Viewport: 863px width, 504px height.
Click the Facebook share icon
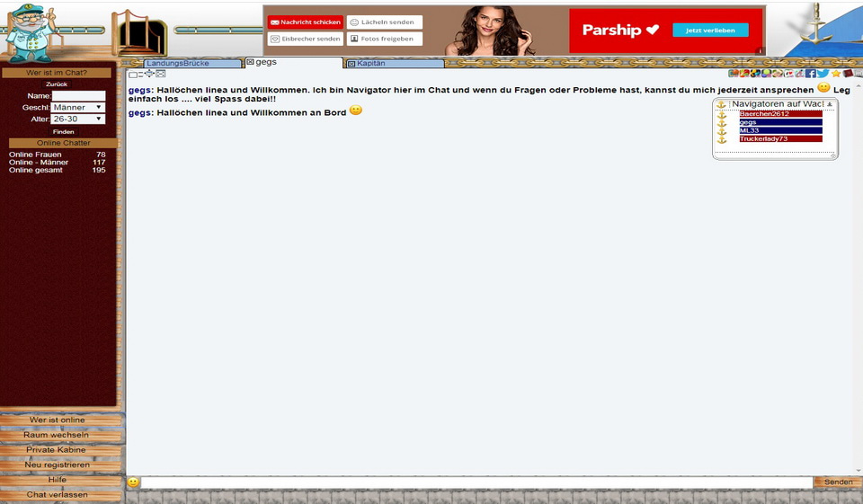pos(811,74)
